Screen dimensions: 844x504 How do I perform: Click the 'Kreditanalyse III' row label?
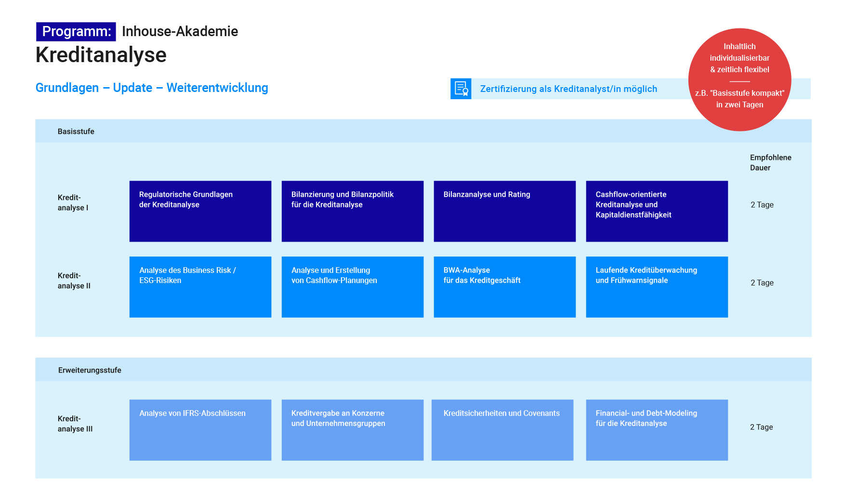(75, 424)
